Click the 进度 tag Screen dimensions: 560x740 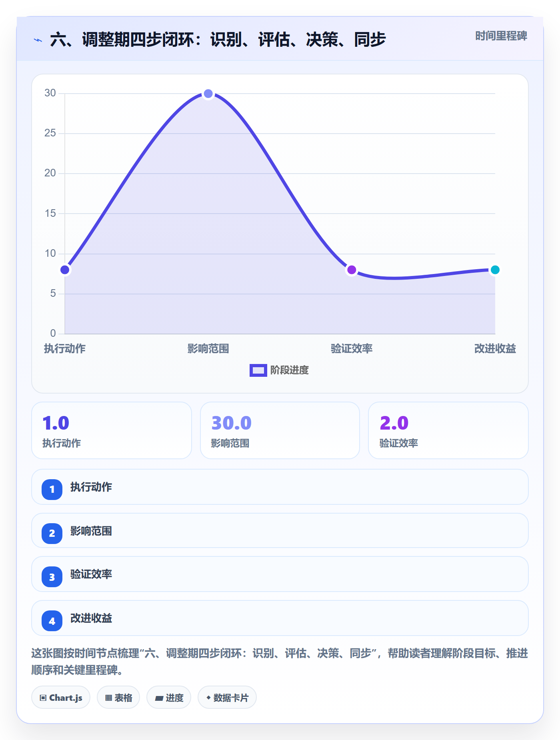[169, 698]
